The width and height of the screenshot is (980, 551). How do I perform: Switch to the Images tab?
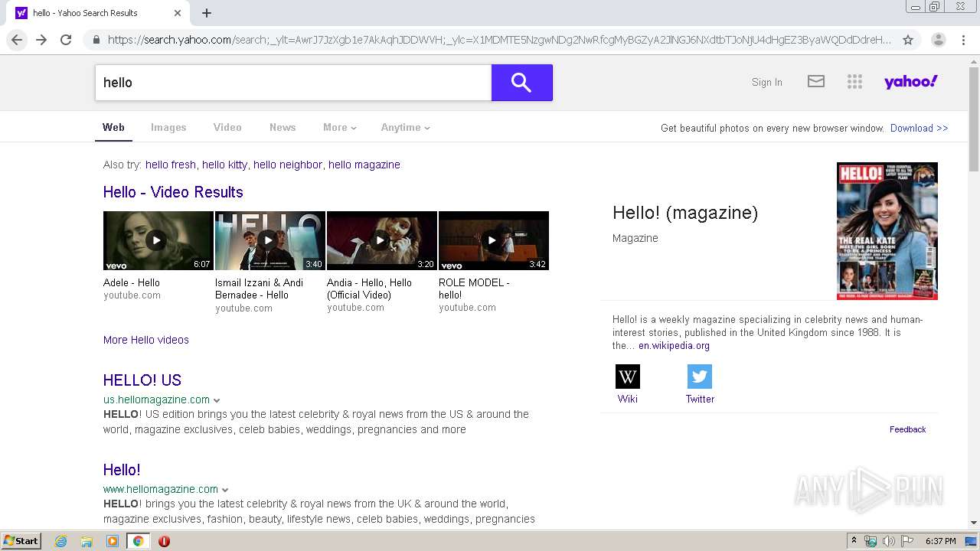[168, 128]
